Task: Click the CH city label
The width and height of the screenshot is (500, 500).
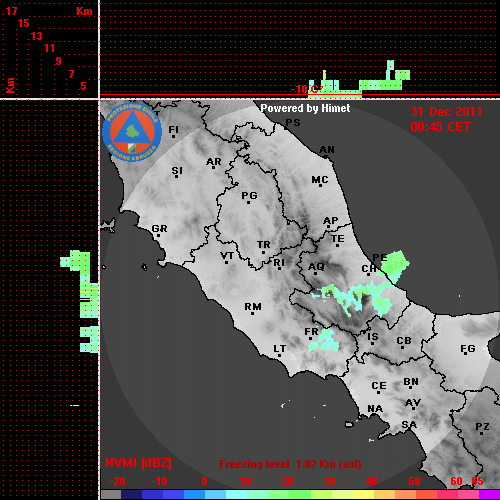Action: [369, 269]
